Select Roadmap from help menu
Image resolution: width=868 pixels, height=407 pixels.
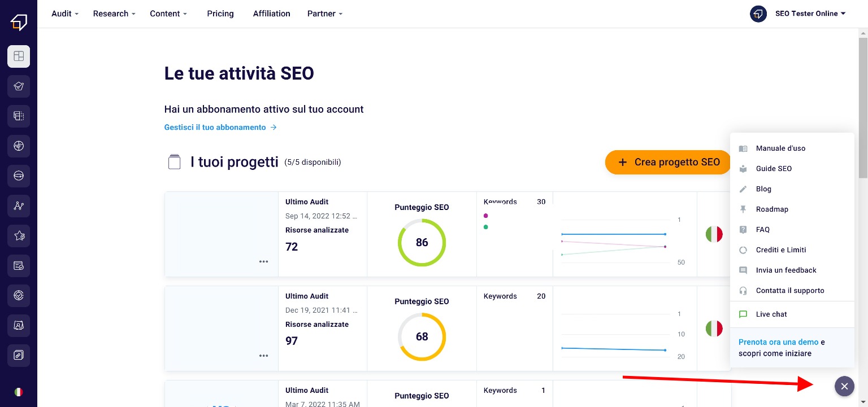[x=771, y=209]
